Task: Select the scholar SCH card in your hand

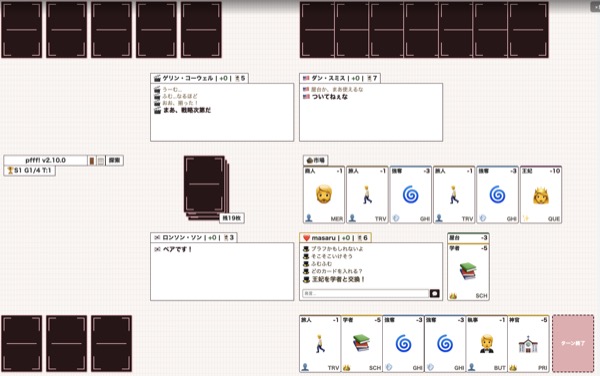Action: coord(361,344)
